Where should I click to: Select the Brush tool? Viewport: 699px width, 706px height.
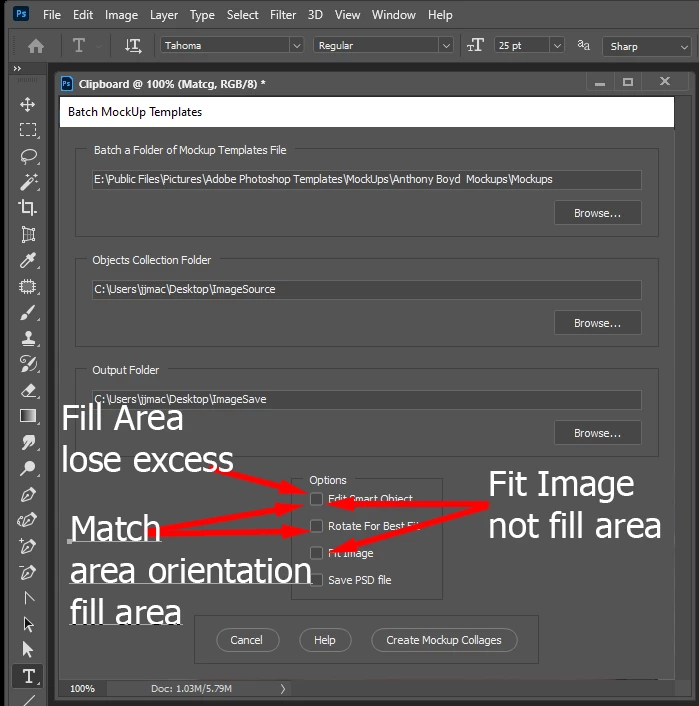(28, 312)
